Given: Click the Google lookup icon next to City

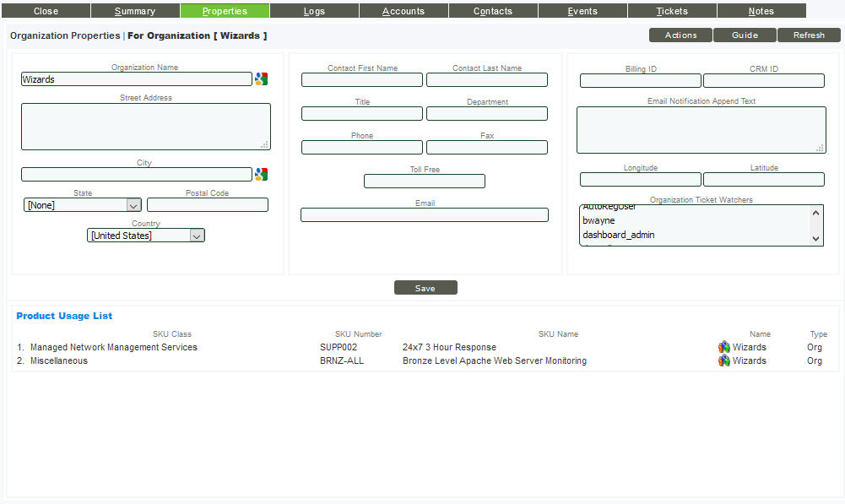Looking at the screenshot, I should tap(262, 173).
